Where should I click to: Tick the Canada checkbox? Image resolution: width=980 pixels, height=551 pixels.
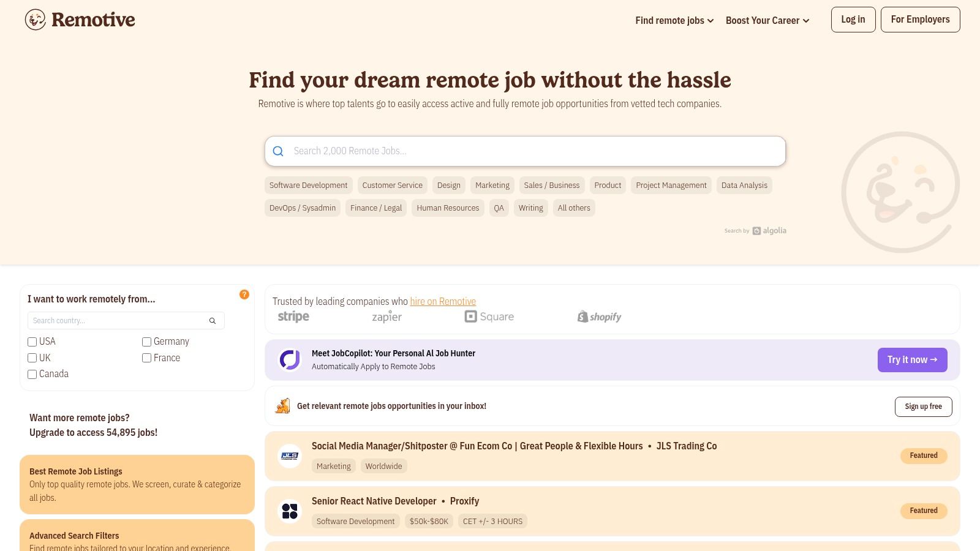pyautogui.click(x=32, y=374)
